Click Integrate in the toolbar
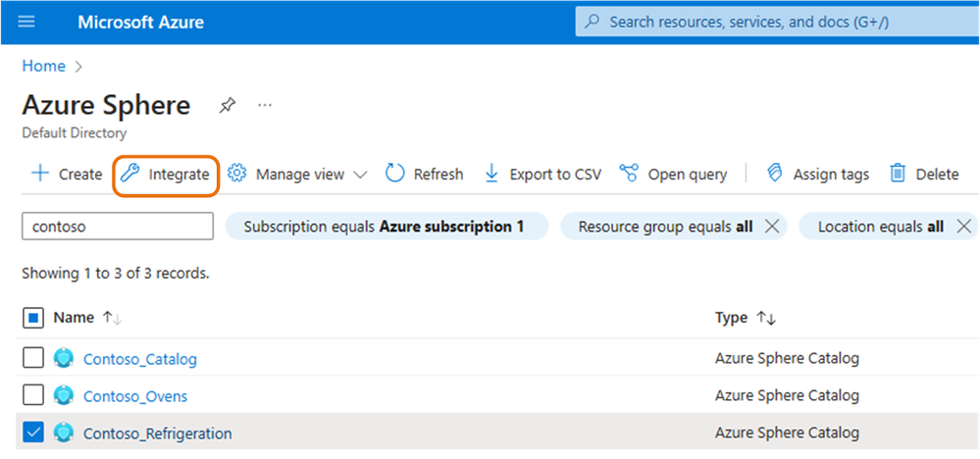This screenshot has width=980, height=459. coord(166,175)
